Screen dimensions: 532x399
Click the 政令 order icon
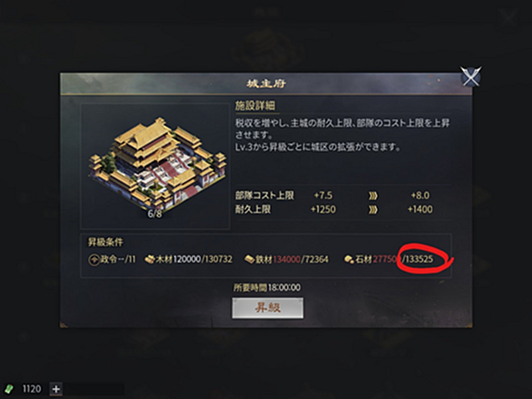94,260
